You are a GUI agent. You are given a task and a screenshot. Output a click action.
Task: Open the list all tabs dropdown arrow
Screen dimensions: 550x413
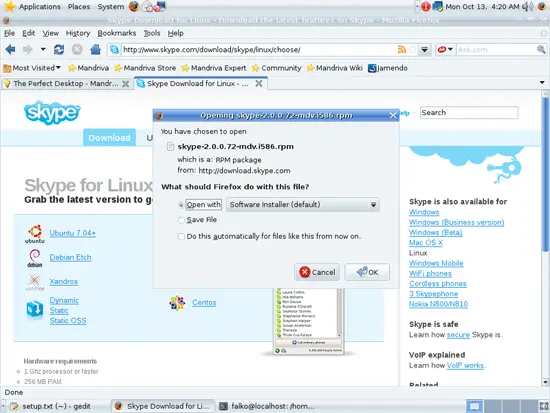pos(542,83)
